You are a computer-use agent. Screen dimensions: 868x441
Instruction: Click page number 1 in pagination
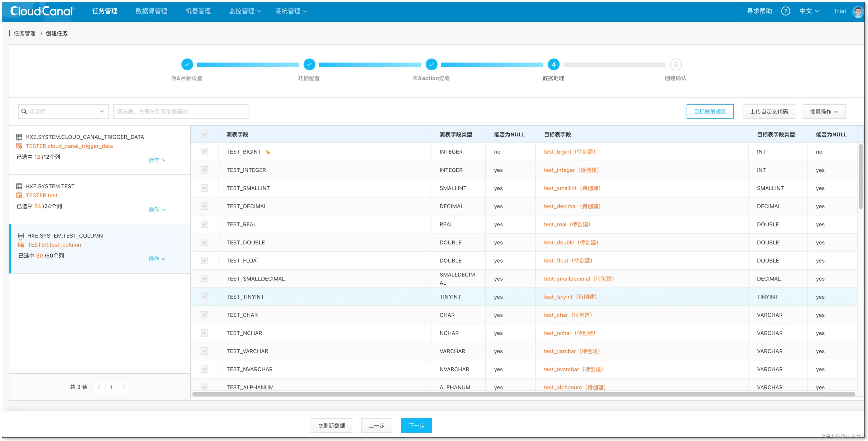(111, 387)
